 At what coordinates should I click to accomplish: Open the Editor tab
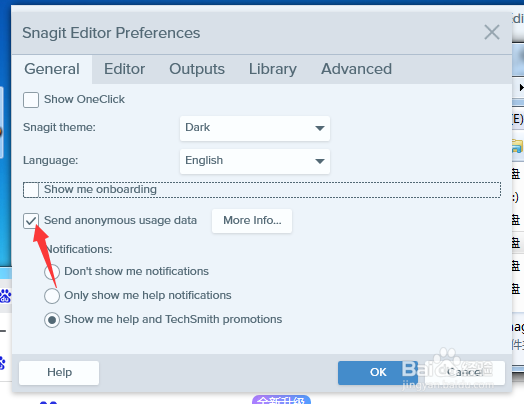(x=124, y=69)
